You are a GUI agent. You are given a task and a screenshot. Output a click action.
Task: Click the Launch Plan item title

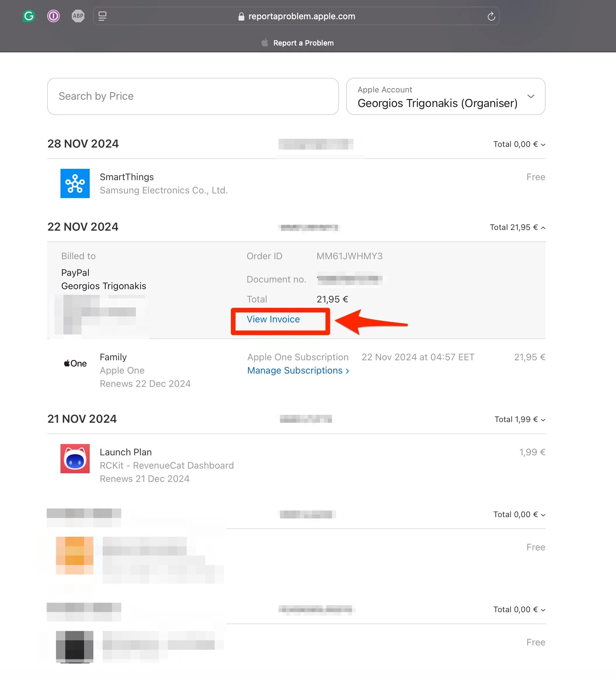pyautogui.click(x=126, y=452)
